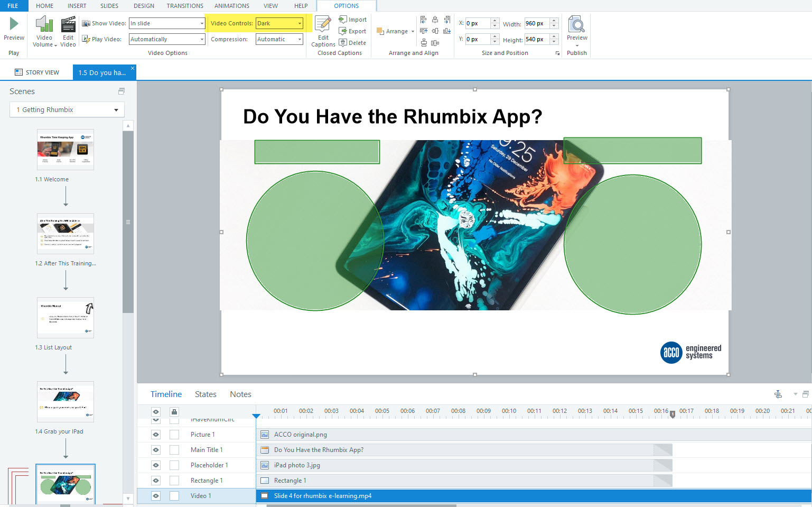Click the Publish icon
Screen dimensions: 812x507
coord(577,29)
